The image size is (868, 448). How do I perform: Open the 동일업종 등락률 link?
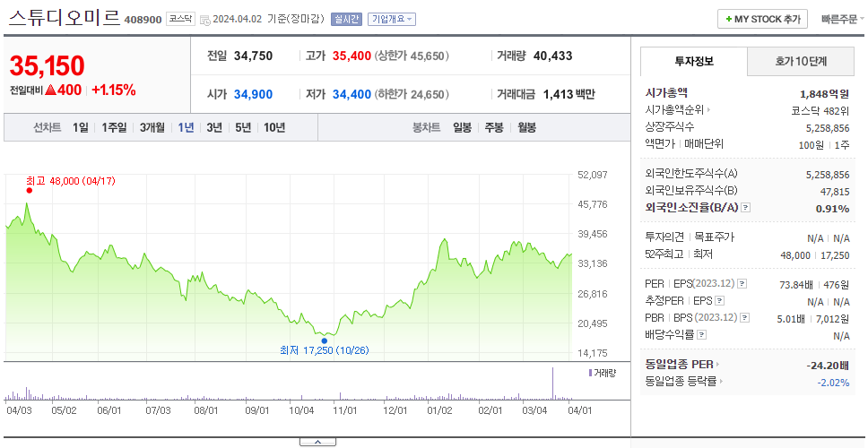[681, 381]
